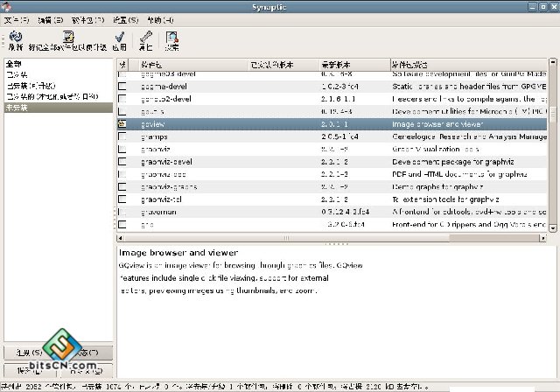Image resolution: width=560 pixels, height=392 pixels.
Task: Click the Reload (刷新) toolbar icon
Action: (16, 37)
